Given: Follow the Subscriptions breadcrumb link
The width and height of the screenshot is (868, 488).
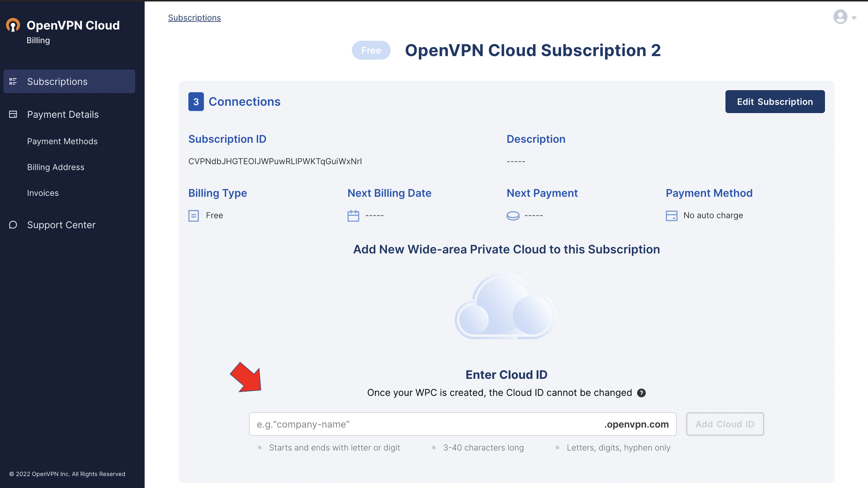Looking at the screenshot, I should 194,17.
